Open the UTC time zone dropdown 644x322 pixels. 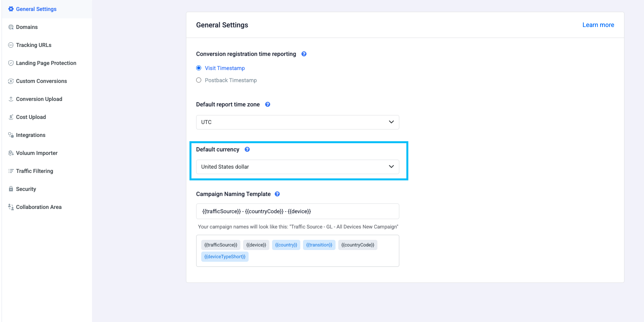click(x=298, y=122)
